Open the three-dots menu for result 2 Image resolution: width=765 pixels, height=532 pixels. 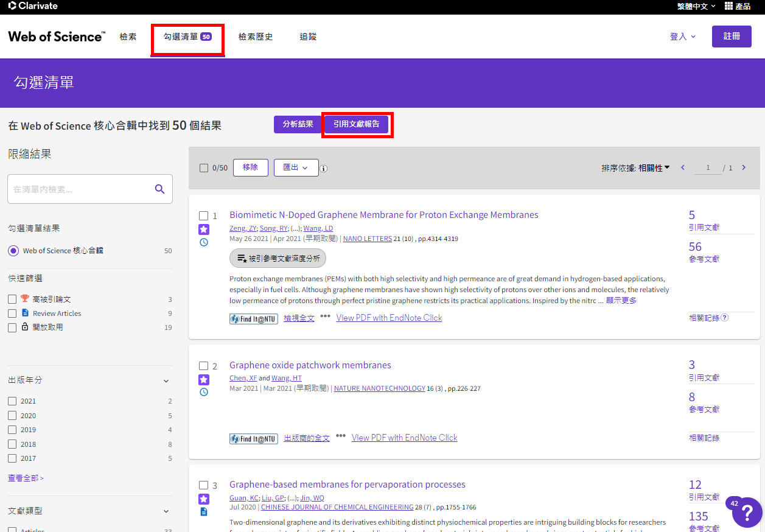pos(341,436)
